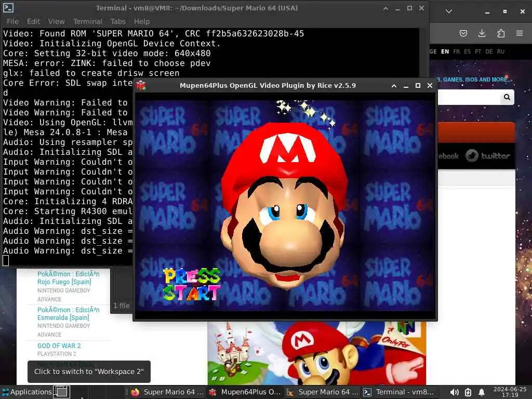Viewport: 532px width, 399px height.
Task: Minimize the Mupen64Plus video window
Action: 406,86
